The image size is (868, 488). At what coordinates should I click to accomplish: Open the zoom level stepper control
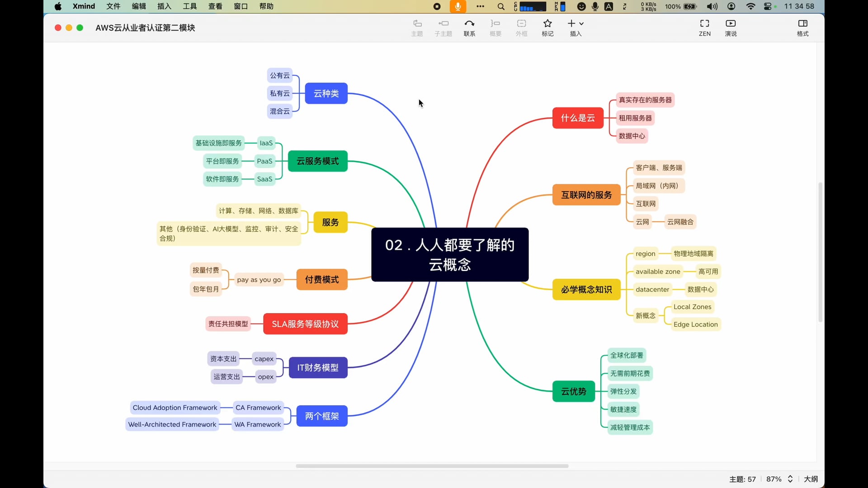click(790, 479)
